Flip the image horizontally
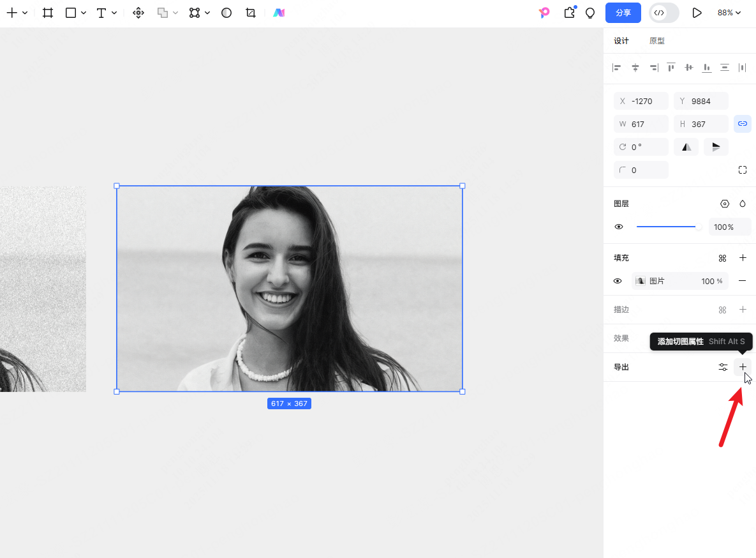 click(686, 147)
